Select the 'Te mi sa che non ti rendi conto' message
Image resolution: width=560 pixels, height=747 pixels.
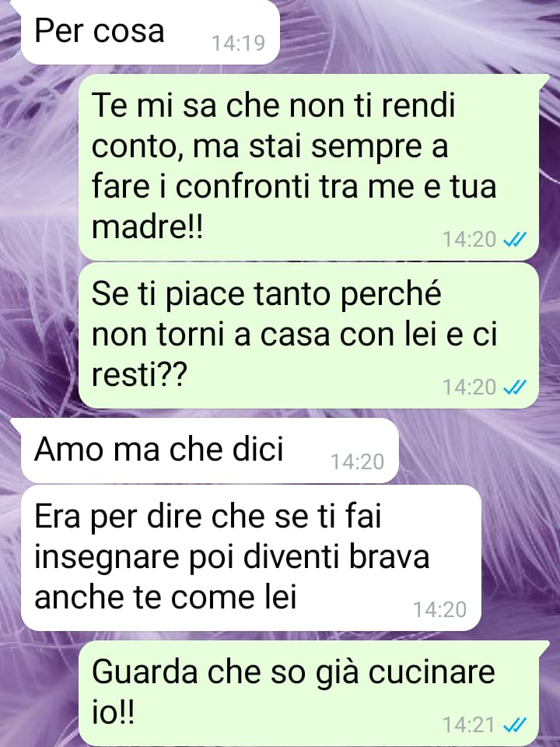[308, 167]
